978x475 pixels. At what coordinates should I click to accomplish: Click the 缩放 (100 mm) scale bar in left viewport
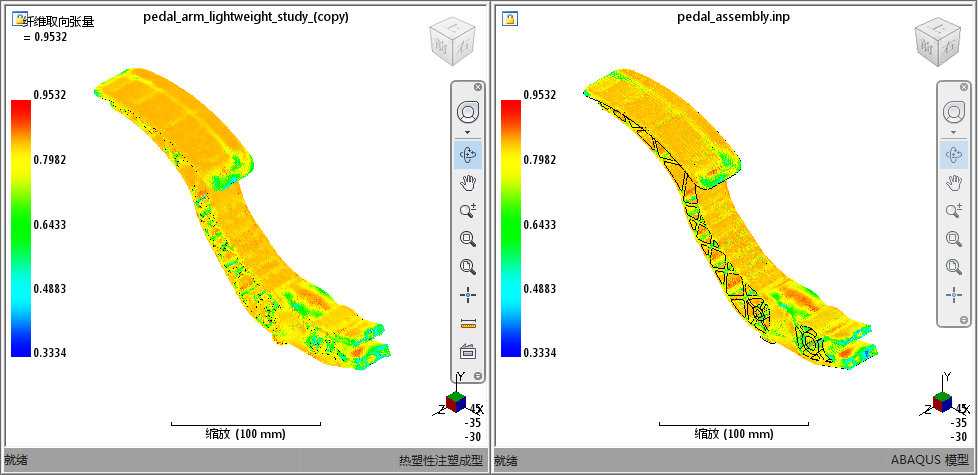point(246,430)
